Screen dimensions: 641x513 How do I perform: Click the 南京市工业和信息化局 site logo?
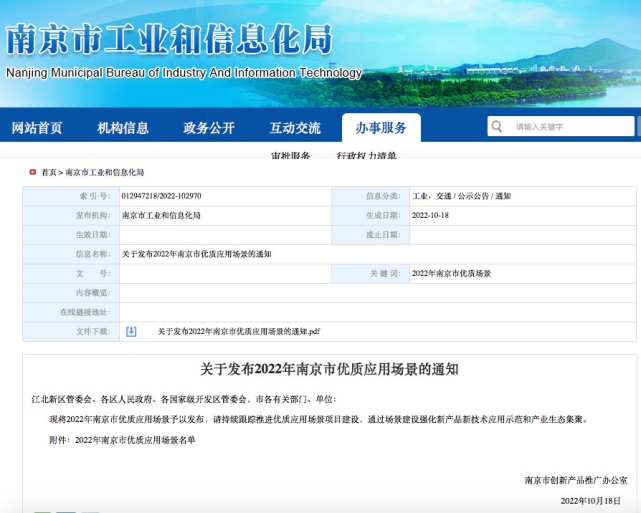click(x=169, y=38)
